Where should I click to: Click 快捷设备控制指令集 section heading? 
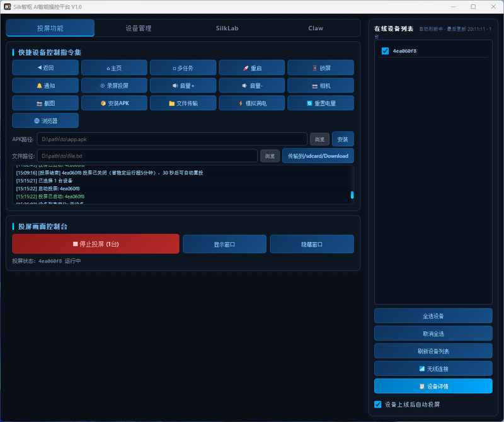[50, 52]
